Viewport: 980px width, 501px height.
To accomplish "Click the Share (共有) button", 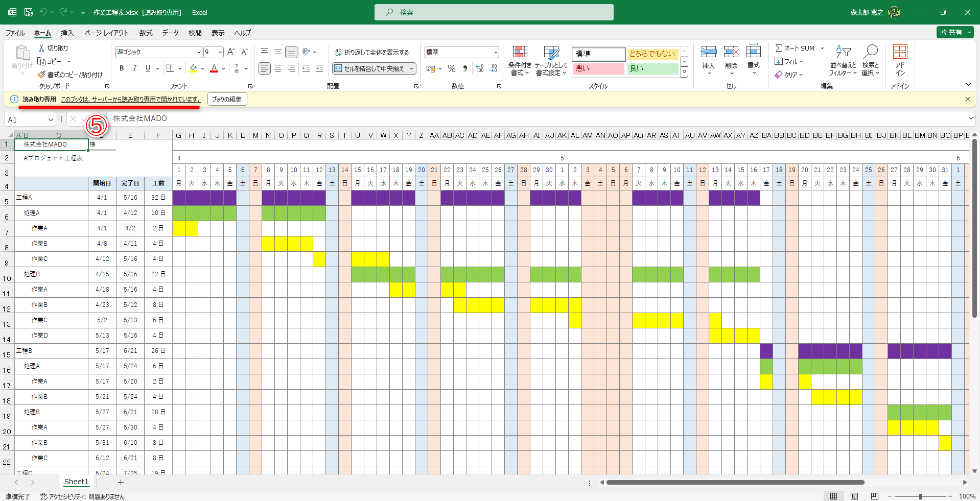I will [x=955, y=32].
